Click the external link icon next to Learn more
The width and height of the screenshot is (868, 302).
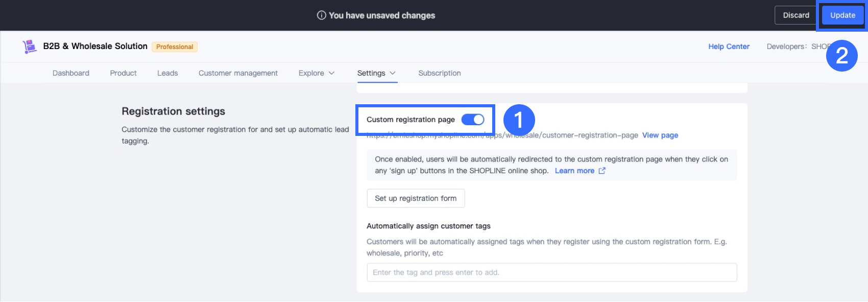click(x=602, y=171)
